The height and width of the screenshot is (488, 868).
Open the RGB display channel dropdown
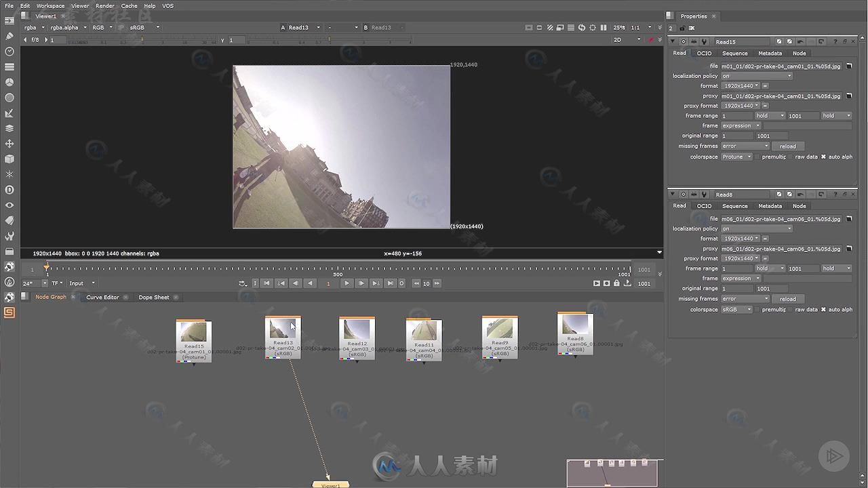[102, 28]
